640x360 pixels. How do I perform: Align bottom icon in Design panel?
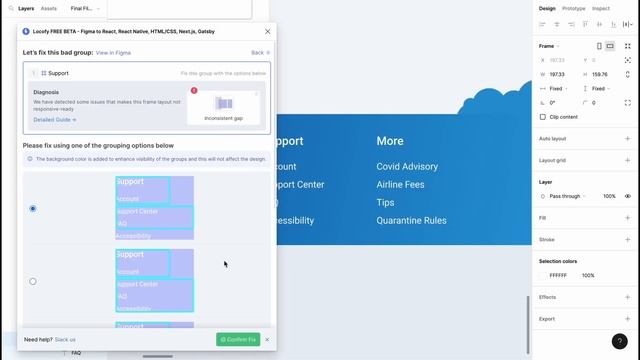[x=613, y=24]
